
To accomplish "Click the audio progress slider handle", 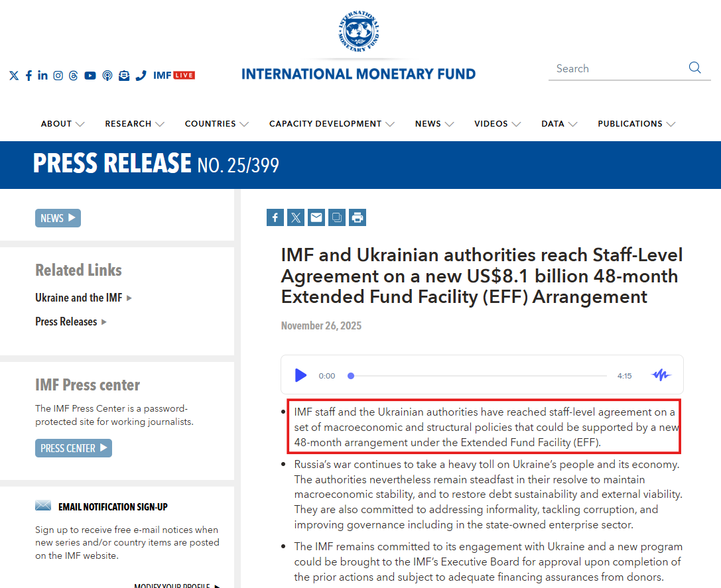I will tap(351, 376).
